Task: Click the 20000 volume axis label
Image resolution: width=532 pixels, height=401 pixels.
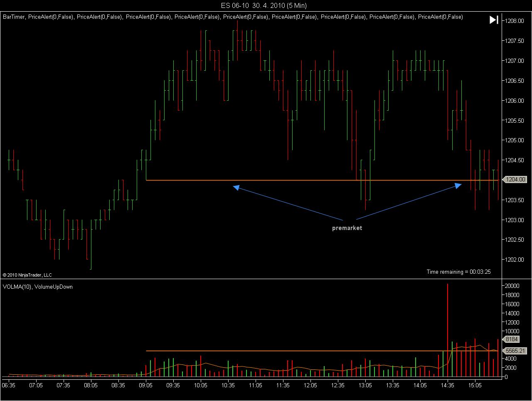Action: 512,286
